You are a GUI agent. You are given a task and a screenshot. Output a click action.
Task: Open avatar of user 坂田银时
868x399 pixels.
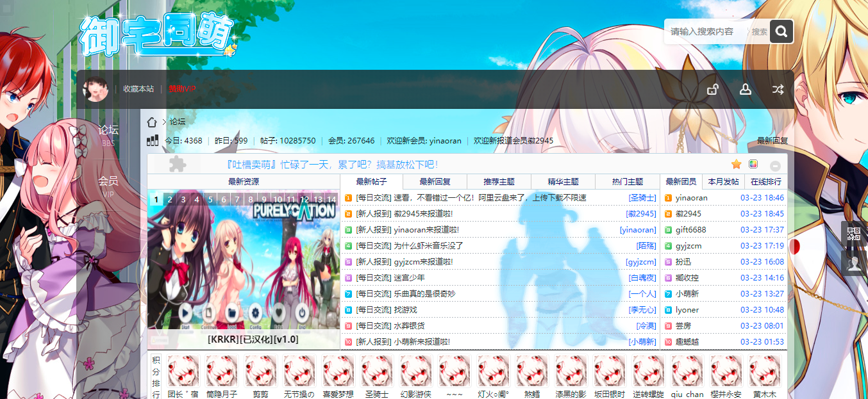tap(610, 371)
